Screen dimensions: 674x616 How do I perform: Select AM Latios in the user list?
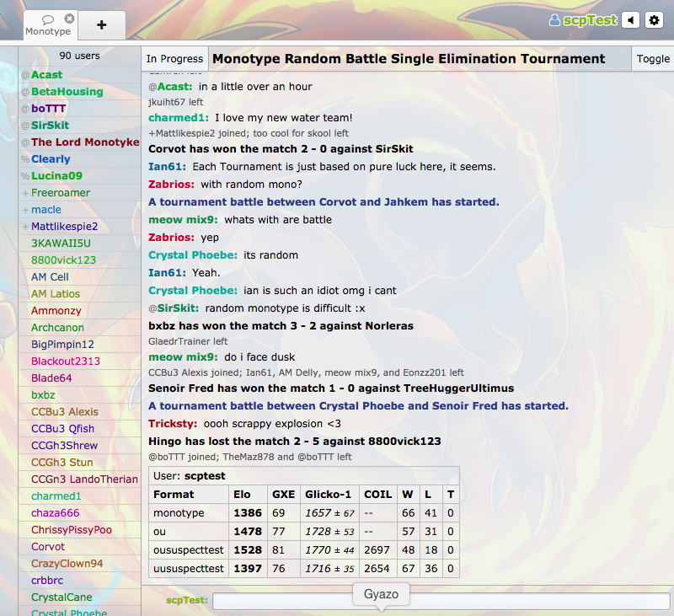[x=80, y=293]
